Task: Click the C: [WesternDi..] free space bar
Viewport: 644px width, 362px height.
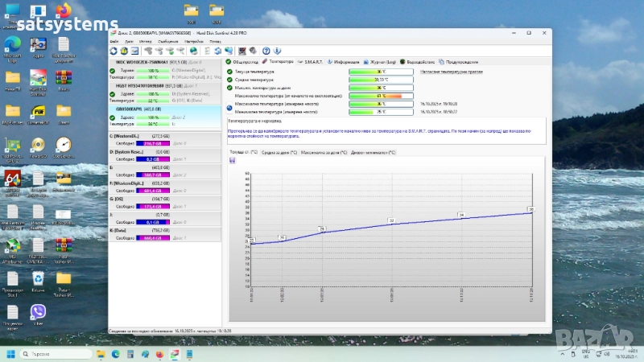Action: click(153, 143)
